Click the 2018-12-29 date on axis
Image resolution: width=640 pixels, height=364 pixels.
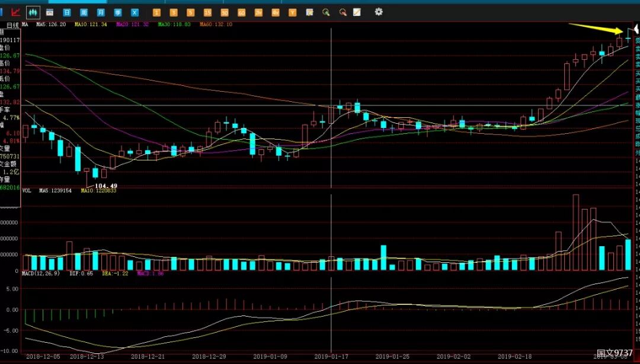tap(209, 356)
